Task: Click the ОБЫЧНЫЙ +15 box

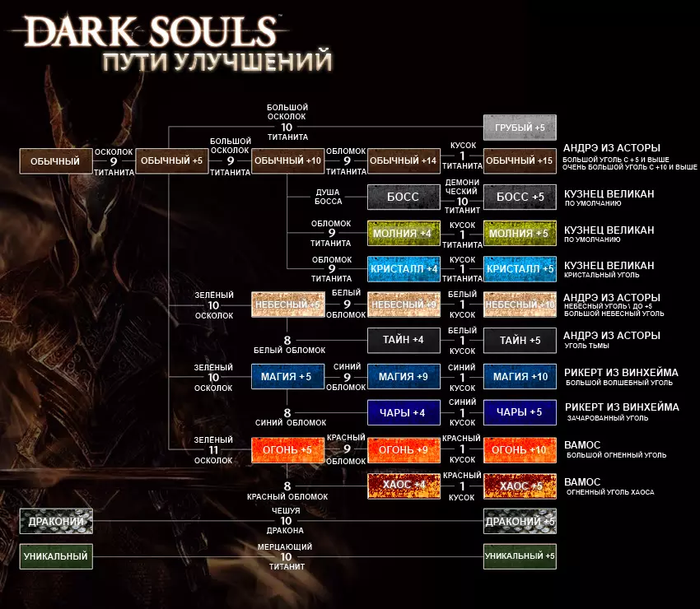Action: (520, 161)
